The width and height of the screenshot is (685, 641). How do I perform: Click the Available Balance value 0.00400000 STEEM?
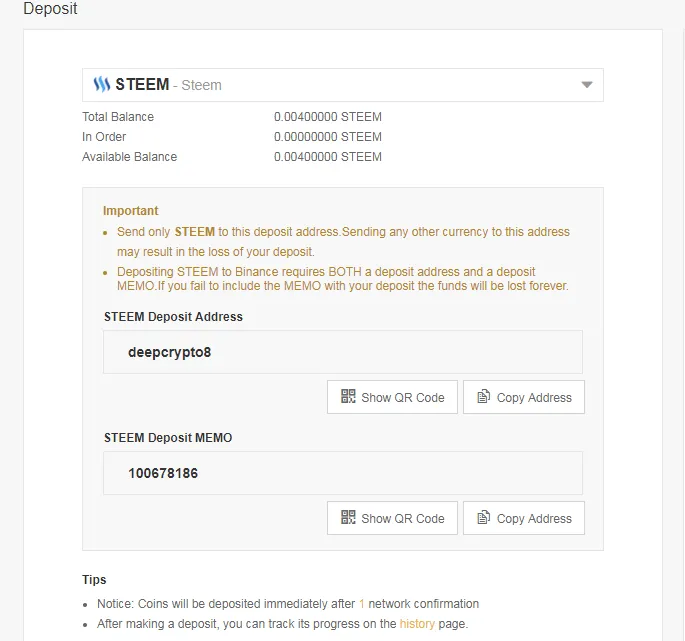pos(328,156)
